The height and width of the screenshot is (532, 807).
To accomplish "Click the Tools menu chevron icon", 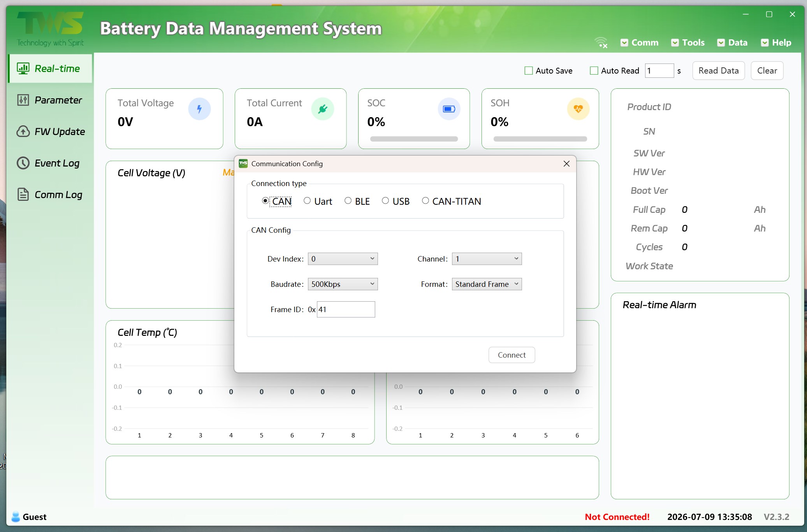I will click(675, 43).
